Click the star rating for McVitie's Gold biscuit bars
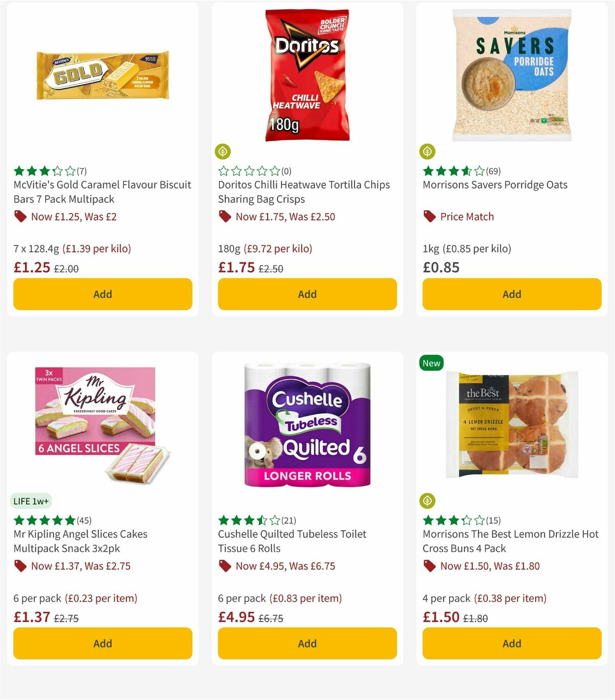The width and height of the screenshot is (615, 700). [x=44, y=172]
